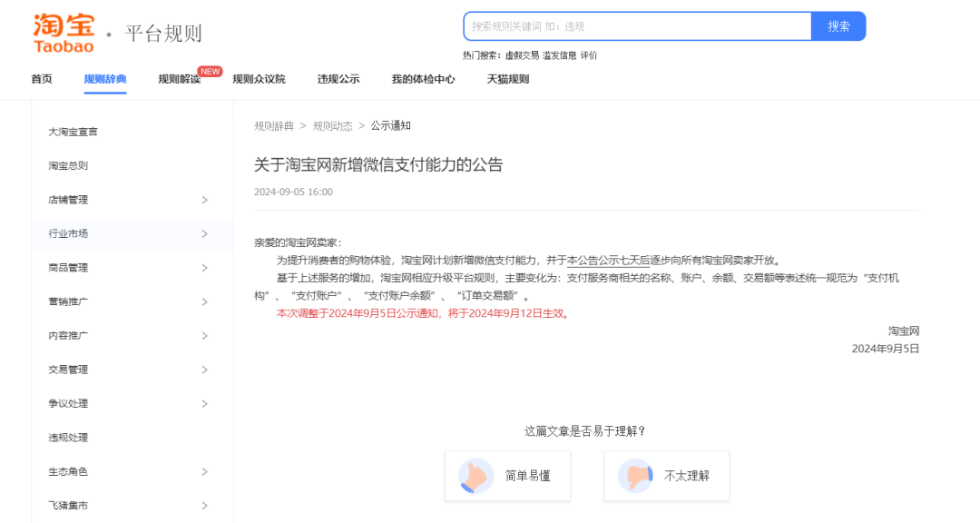Expand the 内容推广 chevron
The height and width of the screenshot is (523, 980).
click(x=204, y=336)
